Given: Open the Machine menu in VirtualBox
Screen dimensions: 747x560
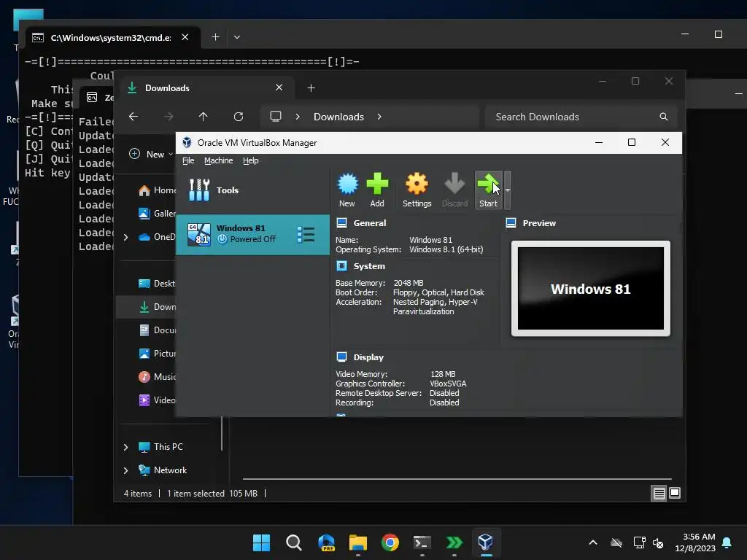Looking at the screenshot, I should click(x=219, y=160).
